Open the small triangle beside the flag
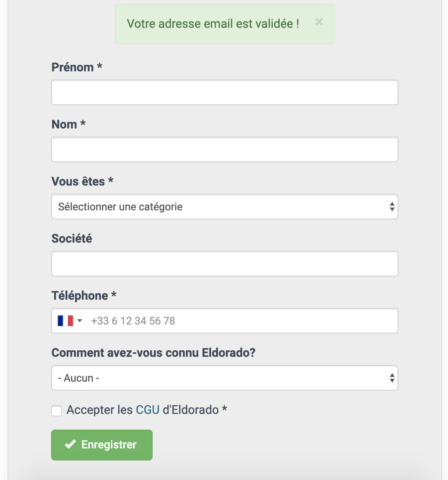 tap(80, 321)
